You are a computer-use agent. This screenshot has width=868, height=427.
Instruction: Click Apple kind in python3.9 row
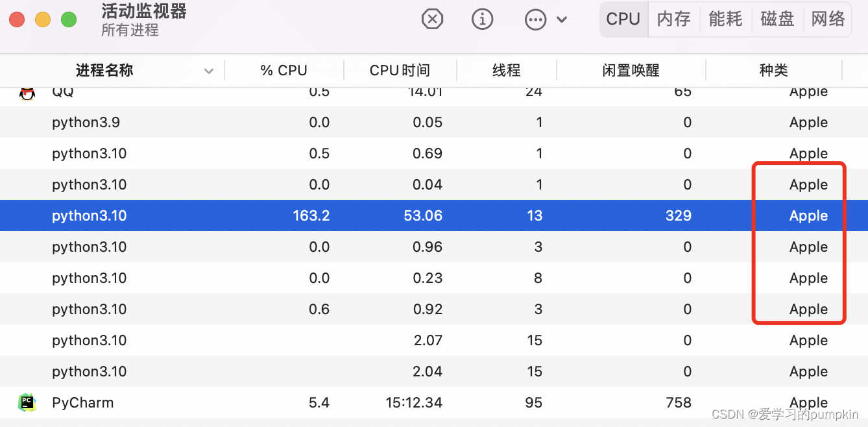809,123
